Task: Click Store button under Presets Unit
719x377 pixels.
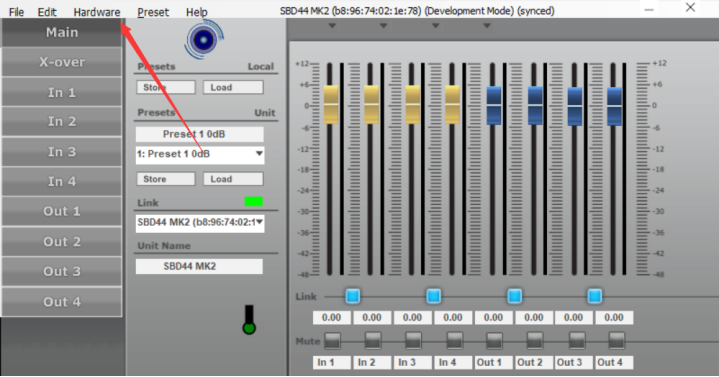Action: point(166,179)
